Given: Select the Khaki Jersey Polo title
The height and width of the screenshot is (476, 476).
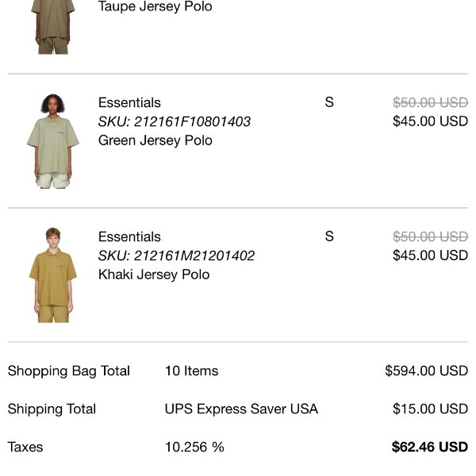Looking at the screenshot, I should (154, 274).
